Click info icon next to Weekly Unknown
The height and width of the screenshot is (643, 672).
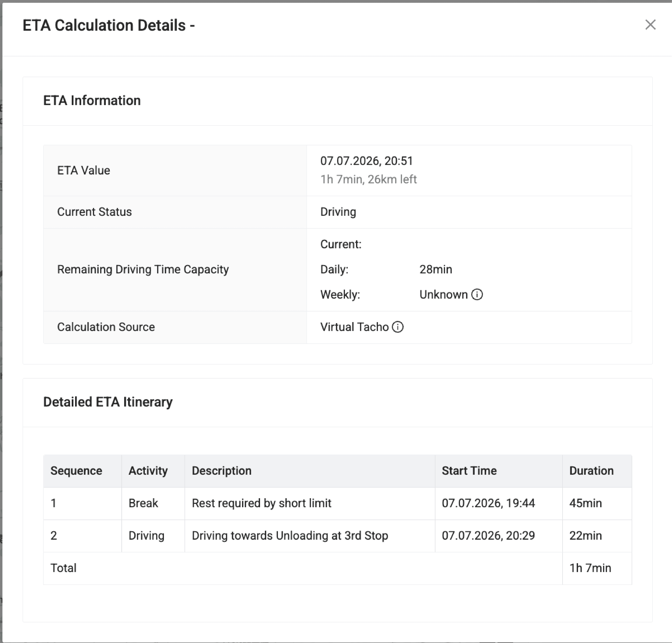tap(477, 294)
